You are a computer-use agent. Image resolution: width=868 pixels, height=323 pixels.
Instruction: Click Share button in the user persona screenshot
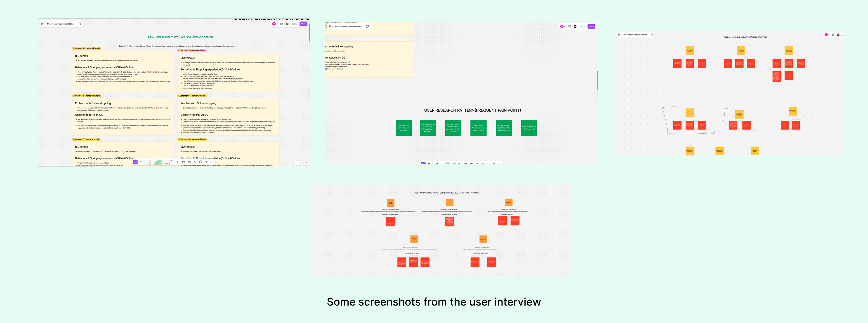[x=303, y=24]
